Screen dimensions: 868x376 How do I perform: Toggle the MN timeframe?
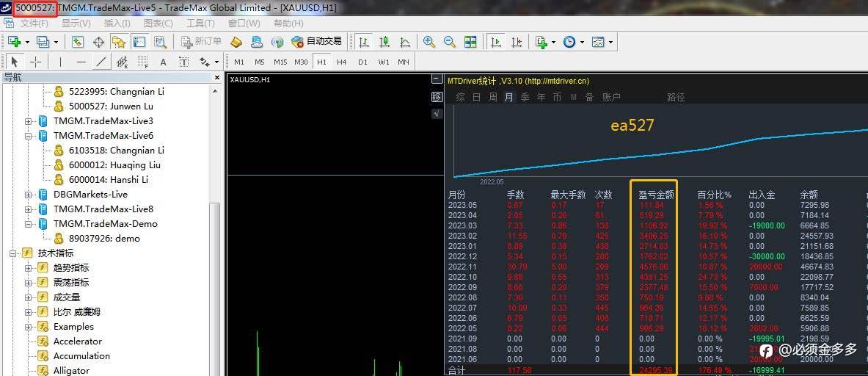404,62
